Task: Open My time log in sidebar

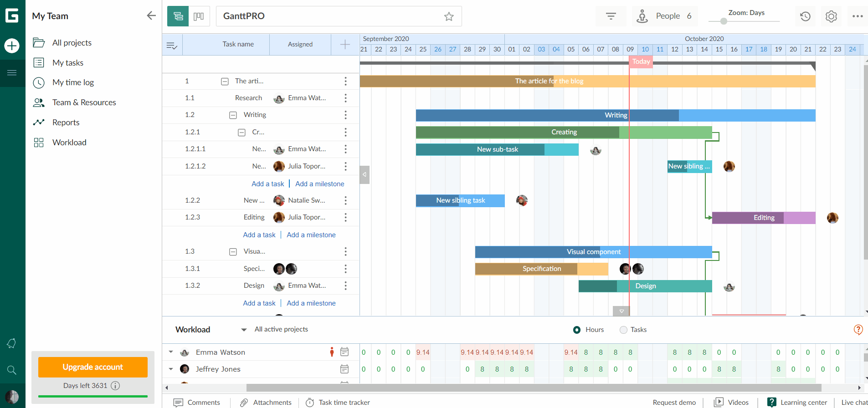Action: [73, 82]
